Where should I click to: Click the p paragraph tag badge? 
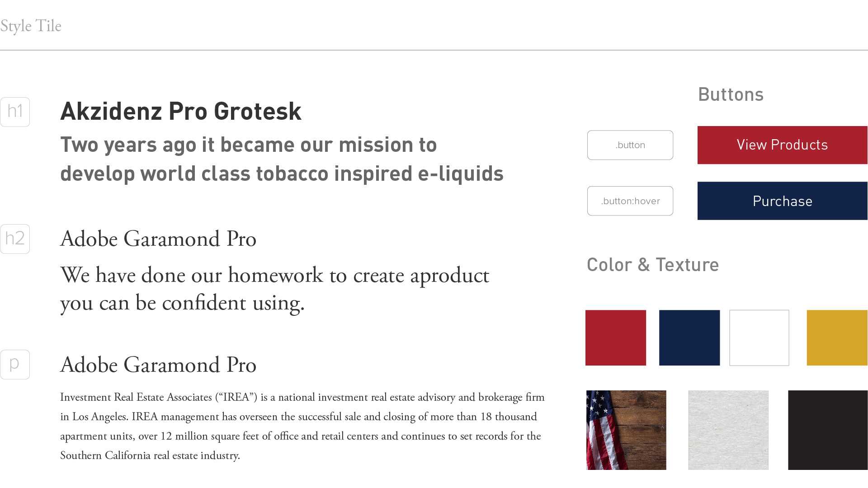click(15, 365)
